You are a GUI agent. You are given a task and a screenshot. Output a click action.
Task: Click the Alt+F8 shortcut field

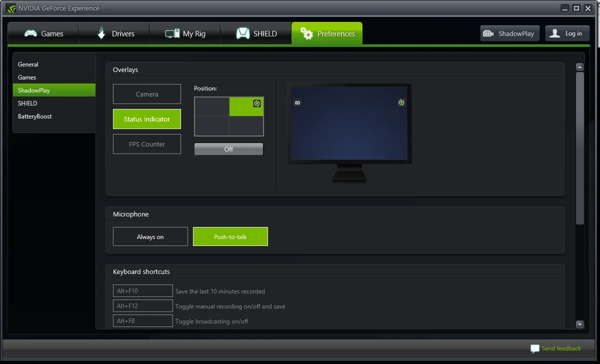[143, 321]
